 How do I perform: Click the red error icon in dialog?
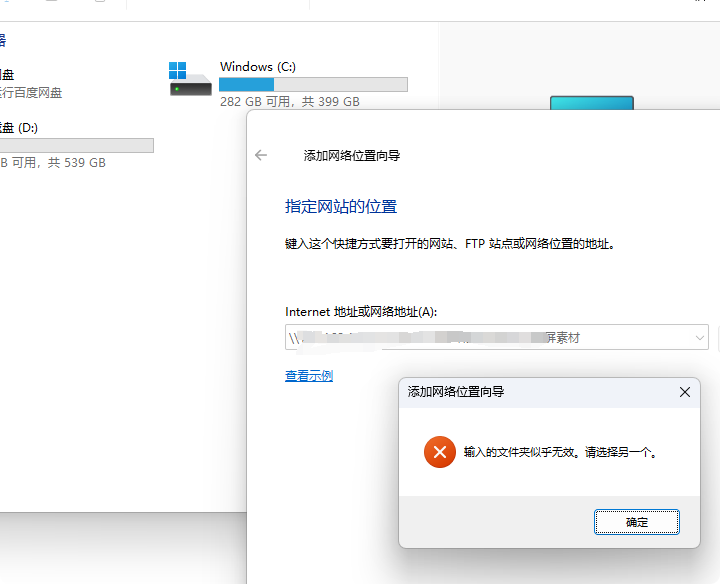(x=439, y=452)
